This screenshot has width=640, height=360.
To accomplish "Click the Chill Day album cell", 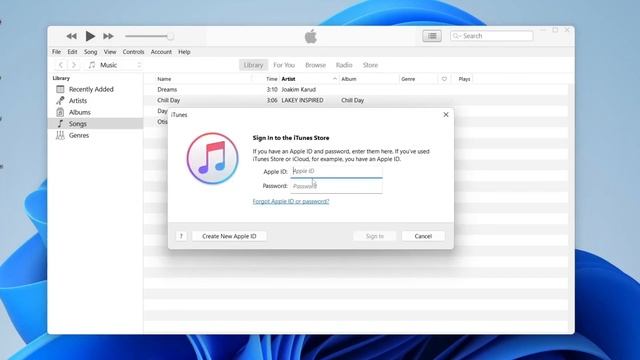I will (x=353, y=100).
